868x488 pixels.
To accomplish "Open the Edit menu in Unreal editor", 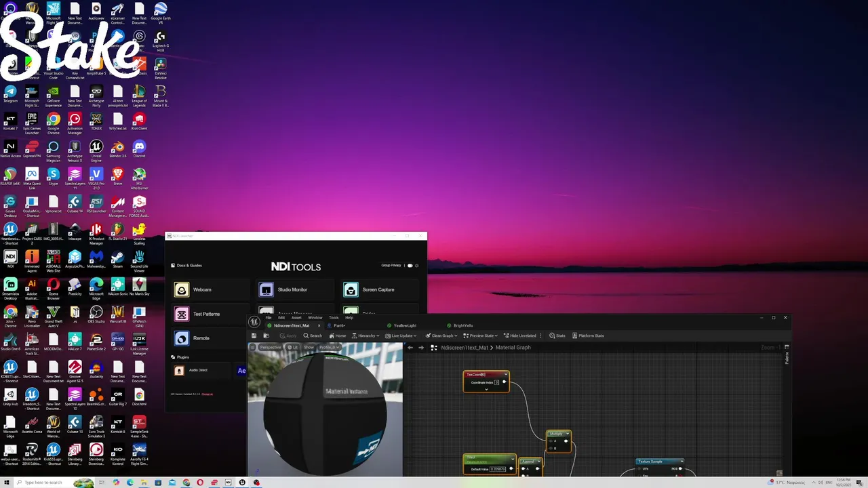I will pyautogui.click(x=281, y=318).
